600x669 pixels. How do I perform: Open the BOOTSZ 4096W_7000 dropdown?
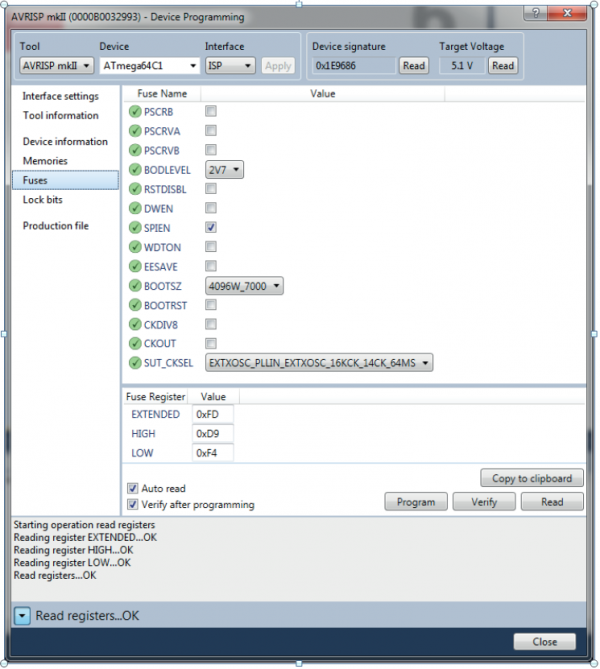coord(244,286)
